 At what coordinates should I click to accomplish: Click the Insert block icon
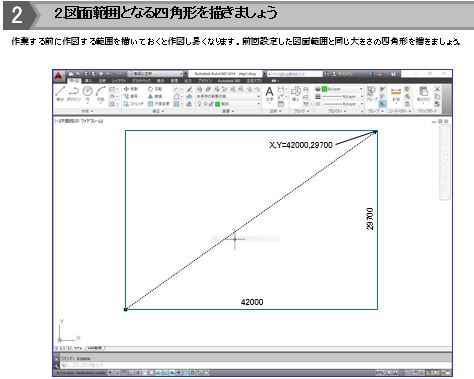tap(296, 93)
